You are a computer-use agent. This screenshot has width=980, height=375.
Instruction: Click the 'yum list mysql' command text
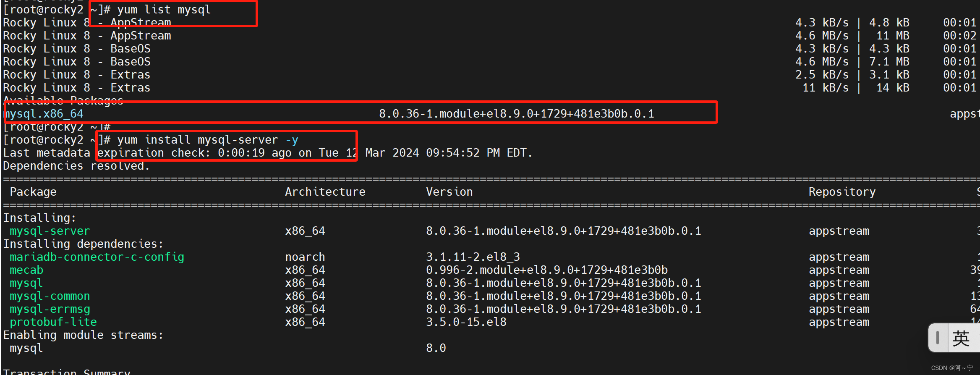[x=164, y=10]
